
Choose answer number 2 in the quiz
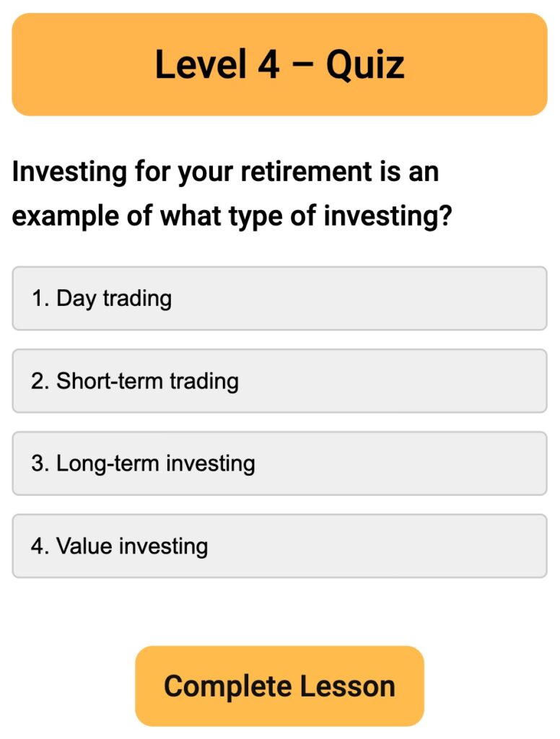(x=279, y=381)
